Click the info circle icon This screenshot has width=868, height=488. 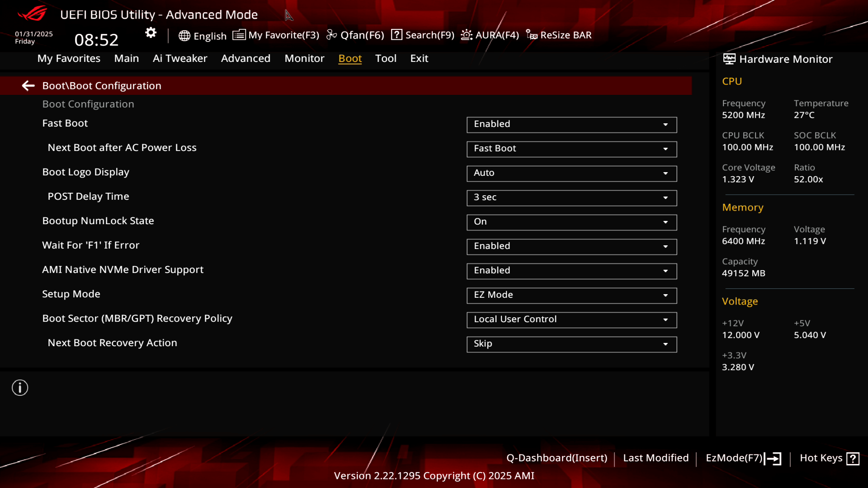tap(20, 388)
